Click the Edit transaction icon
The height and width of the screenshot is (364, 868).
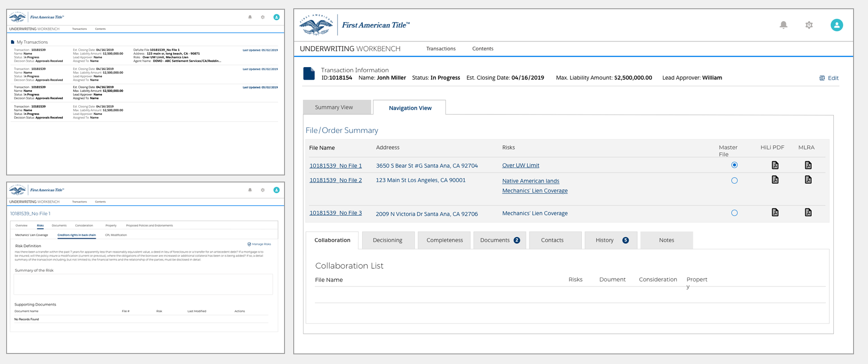click(822, 78)
